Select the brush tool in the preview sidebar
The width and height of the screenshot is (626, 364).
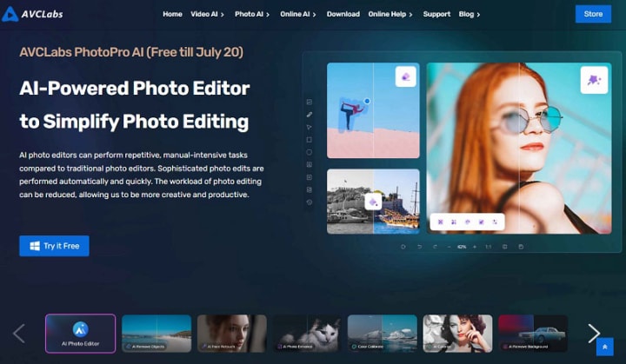(x=309, y=115)
